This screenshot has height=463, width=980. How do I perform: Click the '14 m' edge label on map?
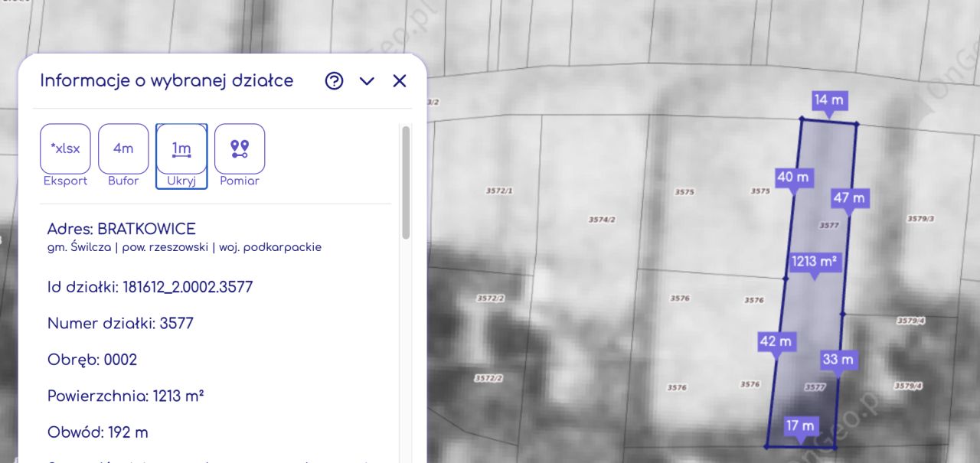829,100
